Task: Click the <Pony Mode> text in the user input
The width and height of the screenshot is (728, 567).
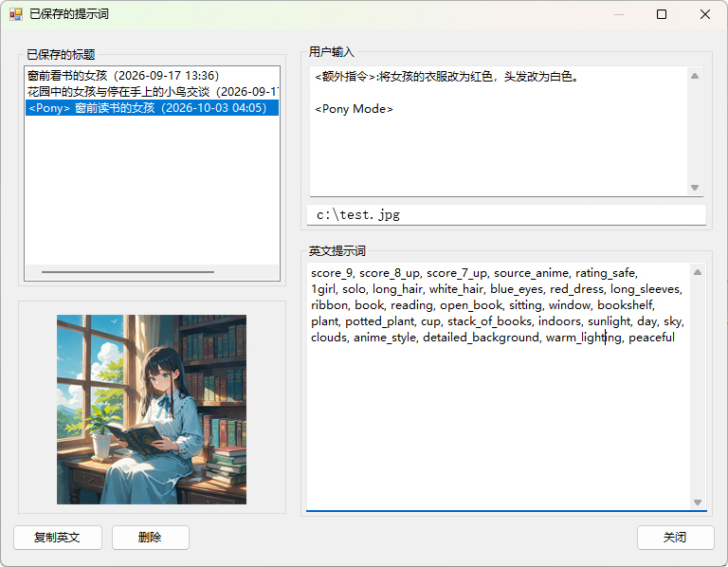Action: click(x=354, y=109)
